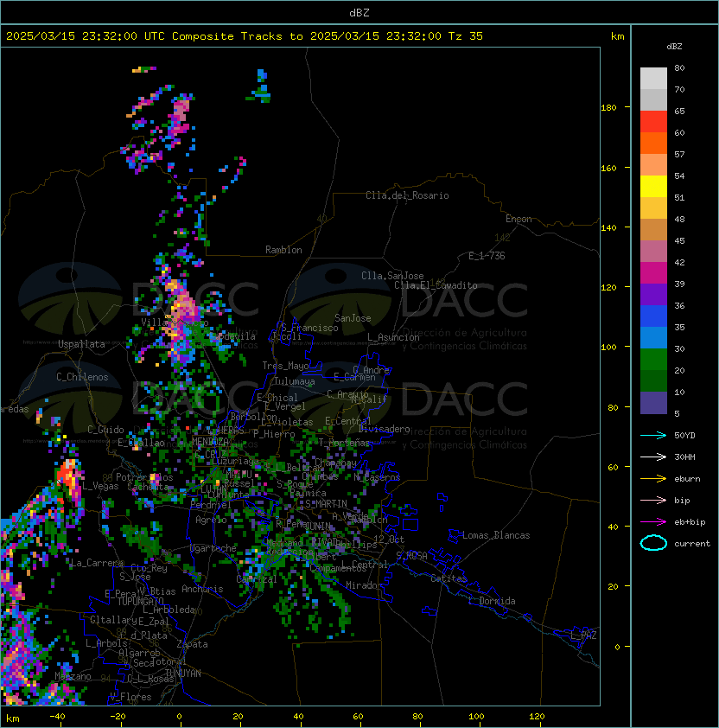Click the white 30HM arrow in legend
Screen dimensions: 719x728
(653, 457)
